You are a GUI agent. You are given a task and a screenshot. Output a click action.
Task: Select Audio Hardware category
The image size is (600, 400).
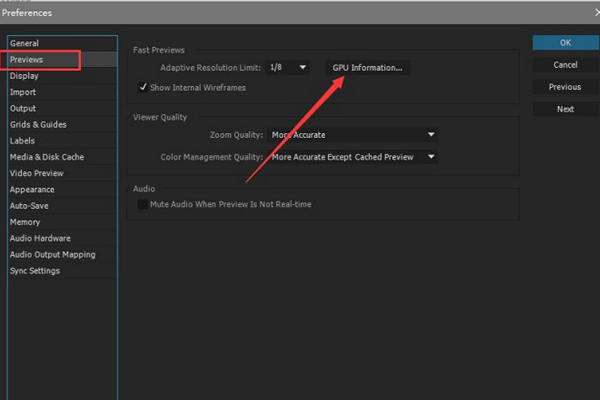[x=40, y=238]
